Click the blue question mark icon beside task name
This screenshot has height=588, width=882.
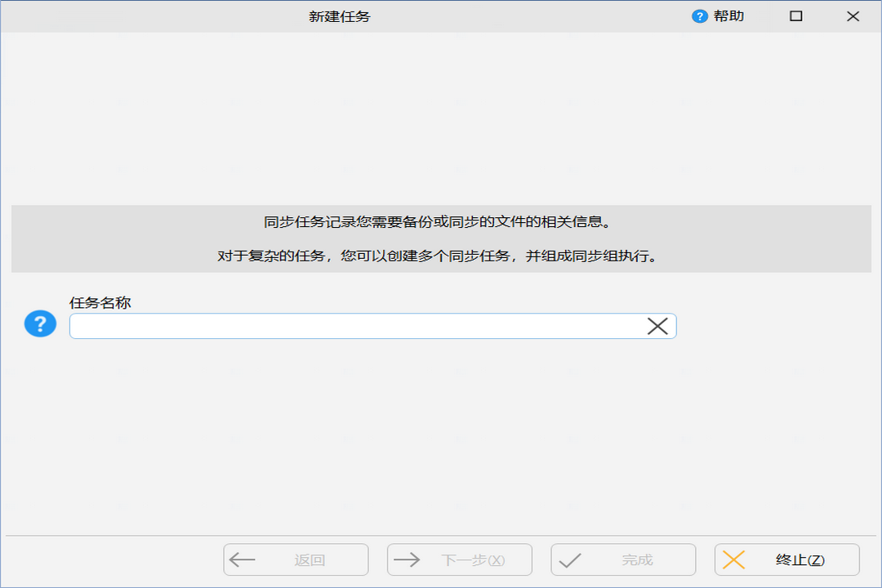coord(39,325)
